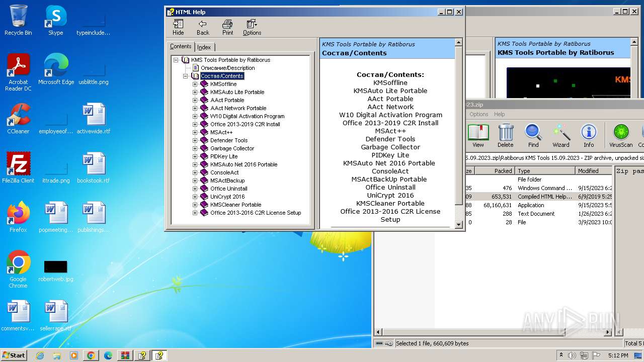The image size is (644, 362).
Task: Click the Hide toolbar icon in HTML Help
Action: tap(178, 27)
